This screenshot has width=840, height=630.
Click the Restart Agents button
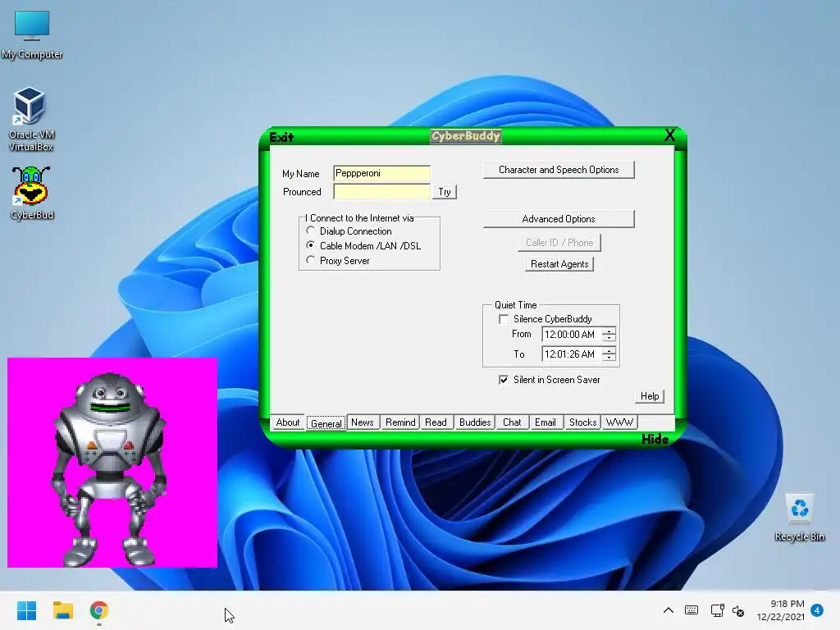[x=559, y=264]
